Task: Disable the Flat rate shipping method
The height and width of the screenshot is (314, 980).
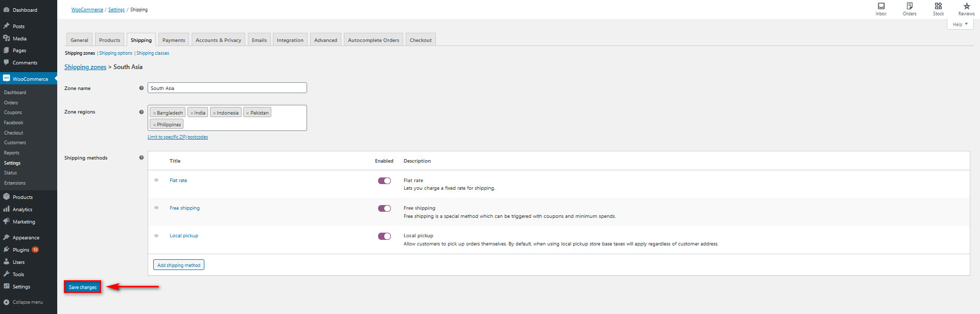Action: point(384,181)
